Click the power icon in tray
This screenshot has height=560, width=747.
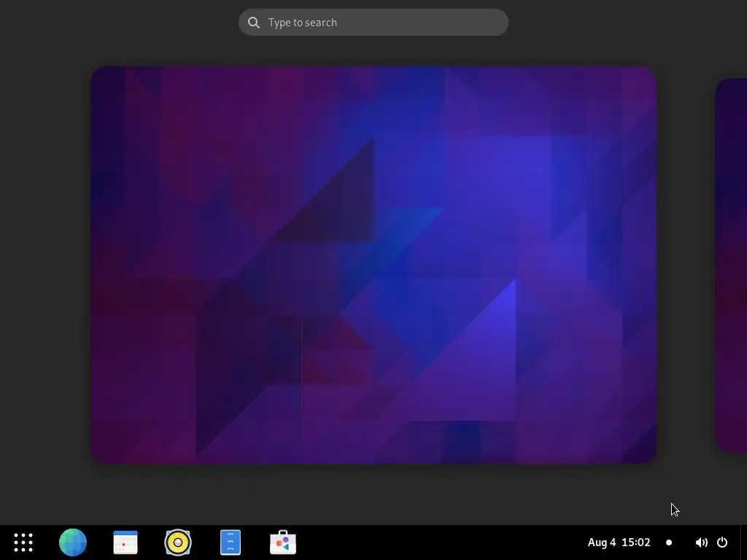722,542
